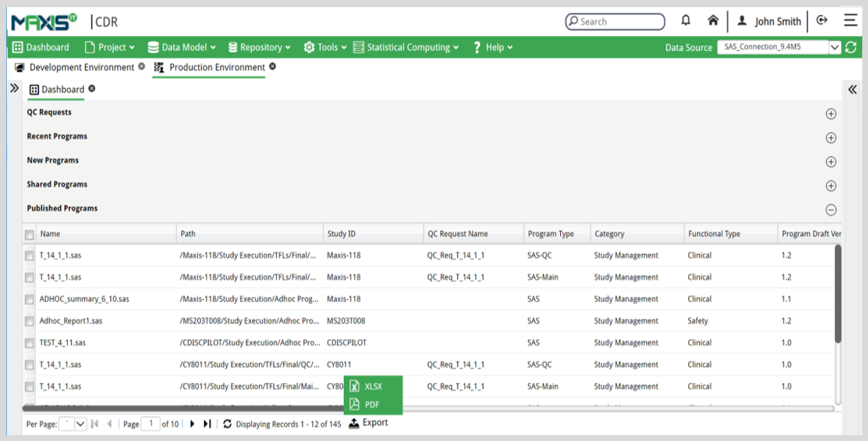Refresh the data source connection
The height and width of the screenshot is (441, 868).
coord(851,48)
